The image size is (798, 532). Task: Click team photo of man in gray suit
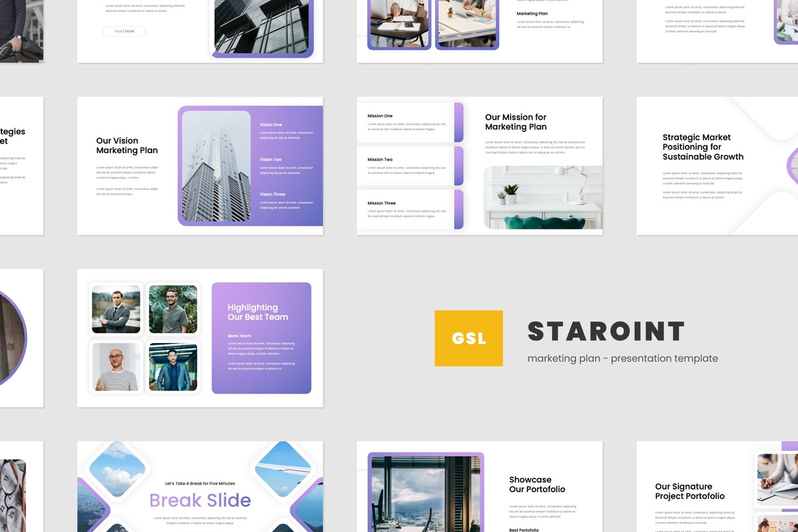[x=116, y=309]
